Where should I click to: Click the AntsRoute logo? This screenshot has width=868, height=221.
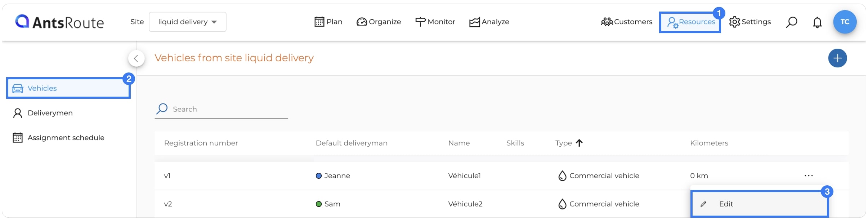click(x=59, y=22)
